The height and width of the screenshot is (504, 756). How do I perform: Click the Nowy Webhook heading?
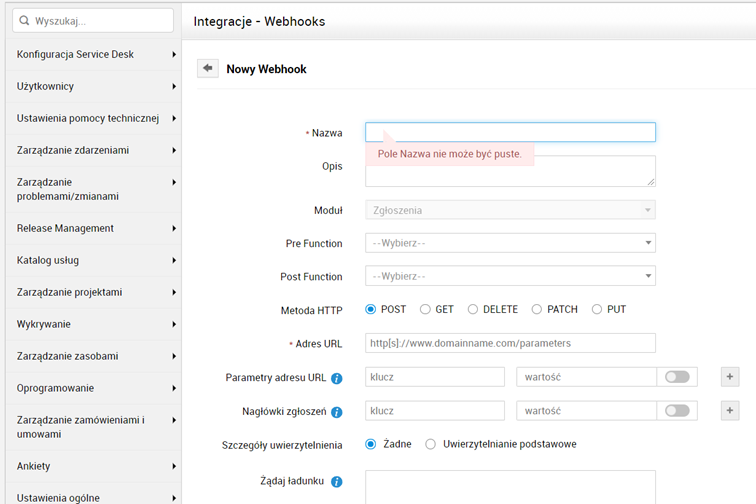(267, 69)
